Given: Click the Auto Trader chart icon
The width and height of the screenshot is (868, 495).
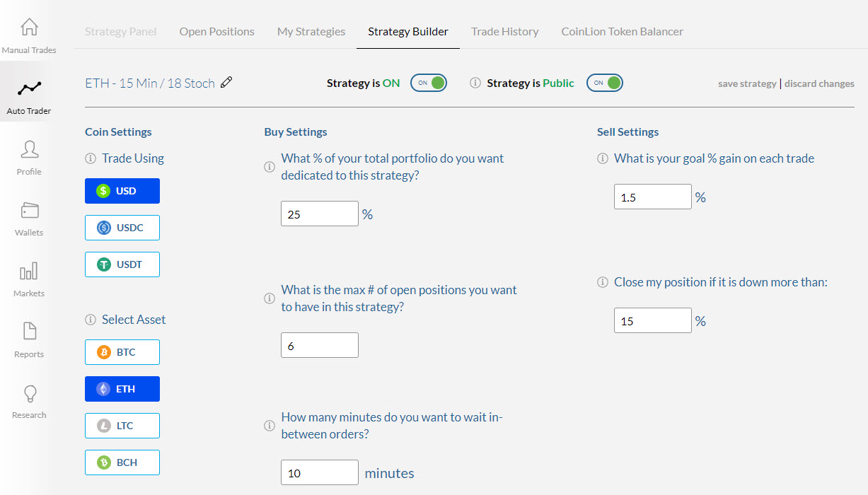Looking at the screenshot, I should pyautogui.click(x=29, y=89).
